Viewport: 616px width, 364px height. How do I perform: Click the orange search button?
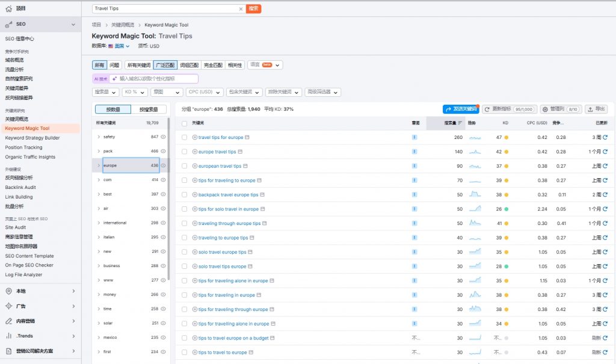(253, 8)
